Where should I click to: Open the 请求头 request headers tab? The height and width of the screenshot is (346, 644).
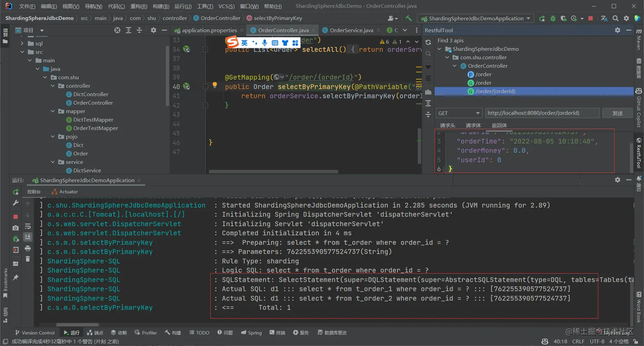[x=448, y=125]
